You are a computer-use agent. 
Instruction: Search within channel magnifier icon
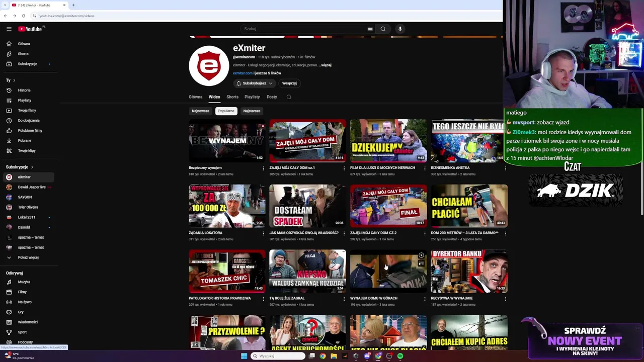289,97
